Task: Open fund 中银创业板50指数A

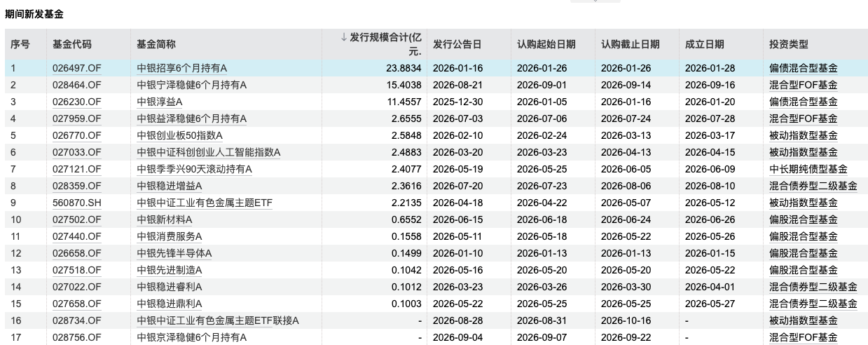Action: click(x=179, y=135)
